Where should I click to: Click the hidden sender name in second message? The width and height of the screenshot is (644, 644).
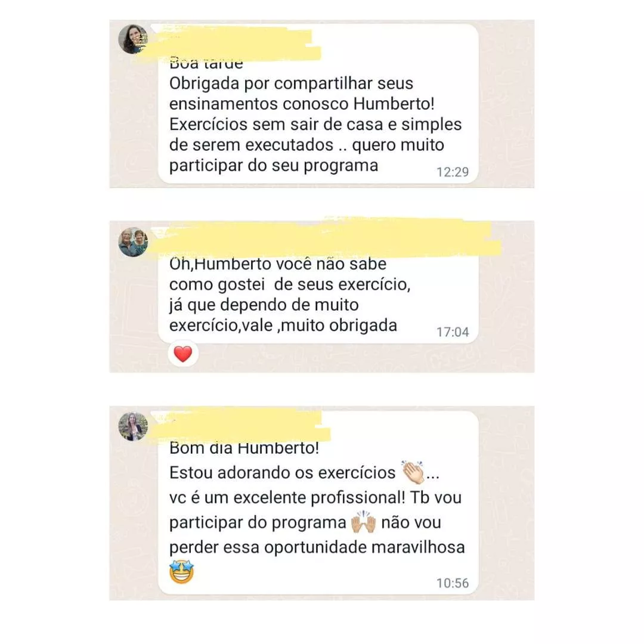(x=324, y=238)
